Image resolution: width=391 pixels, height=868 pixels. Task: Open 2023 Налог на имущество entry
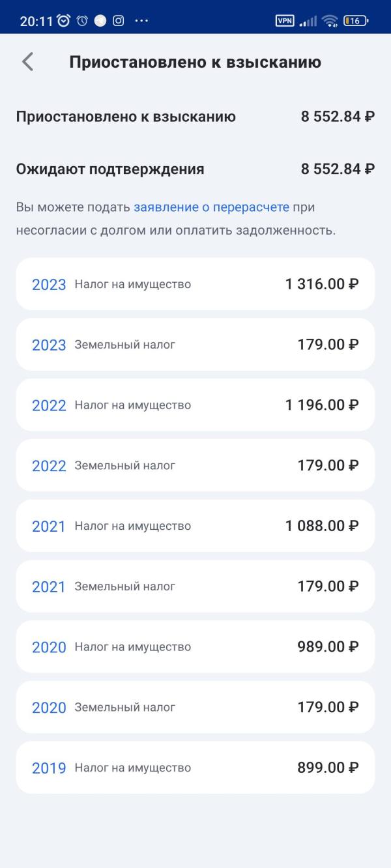[x=195, y=284]
